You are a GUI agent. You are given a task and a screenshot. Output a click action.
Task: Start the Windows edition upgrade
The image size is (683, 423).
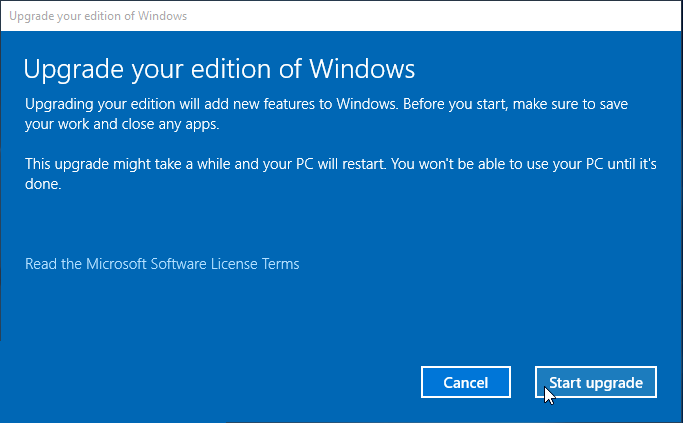tap(595, 382)
